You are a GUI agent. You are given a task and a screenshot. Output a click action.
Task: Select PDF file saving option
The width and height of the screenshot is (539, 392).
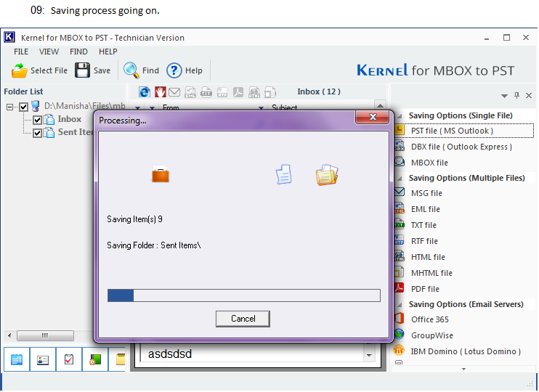(x=425, y=289)
